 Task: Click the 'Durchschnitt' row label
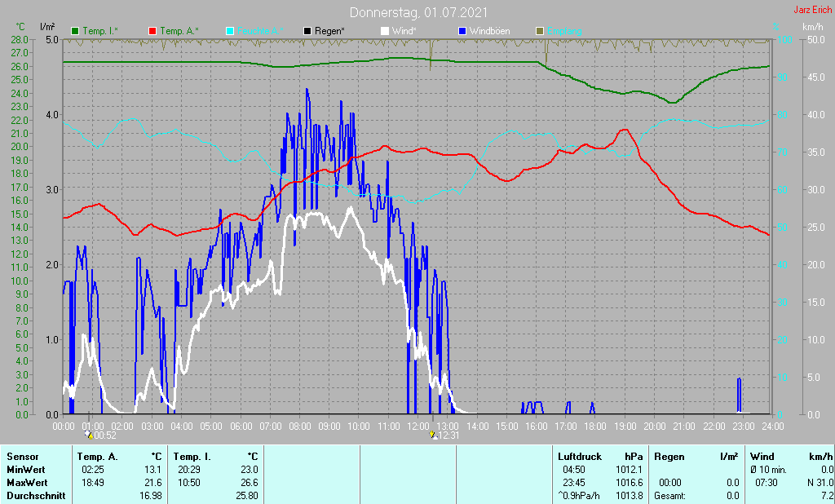point(36,496)
